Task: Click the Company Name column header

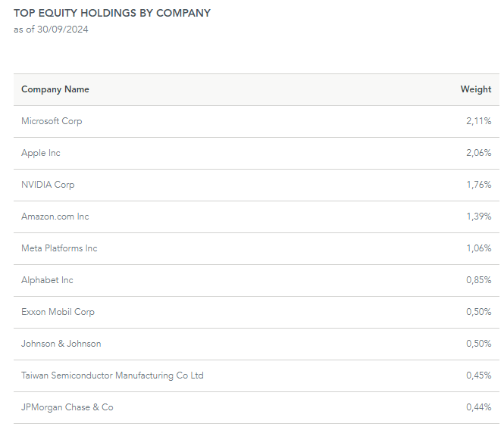Action: click(55, 89)
